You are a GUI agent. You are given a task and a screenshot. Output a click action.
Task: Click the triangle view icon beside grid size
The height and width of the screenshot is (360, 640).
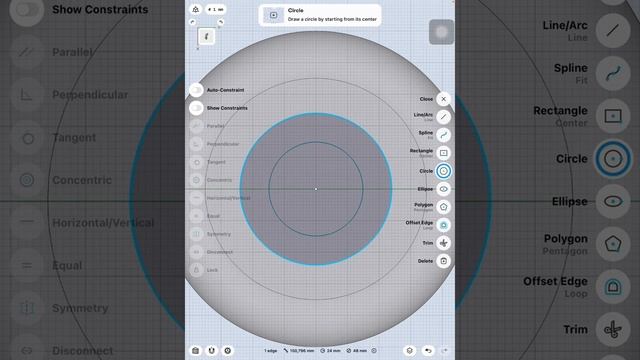tap(196, 9)
